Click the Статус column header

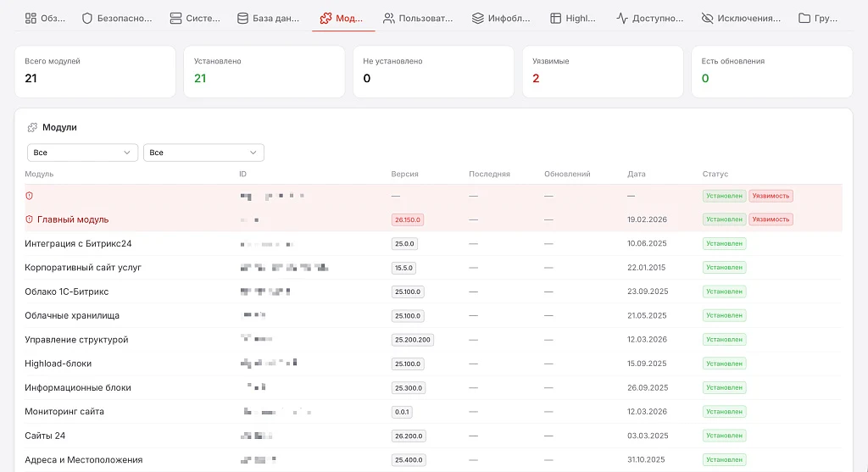point(715,174)
